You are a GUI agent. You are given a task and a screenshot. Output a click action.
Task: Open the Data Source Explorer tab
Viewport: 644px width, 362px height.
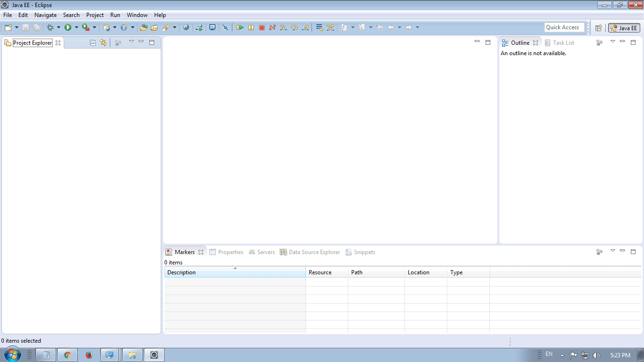(x=310, y=252)
